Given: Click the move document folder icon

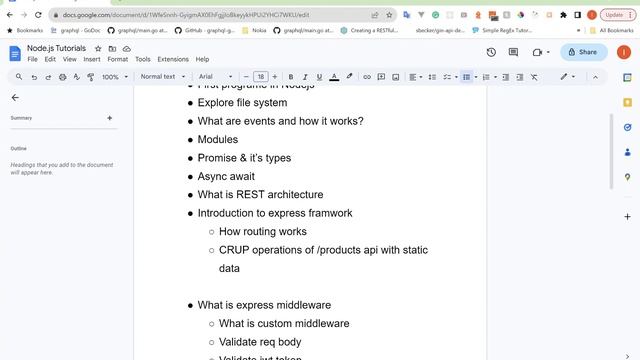Looking at the screenshot, I should point(112,49).
